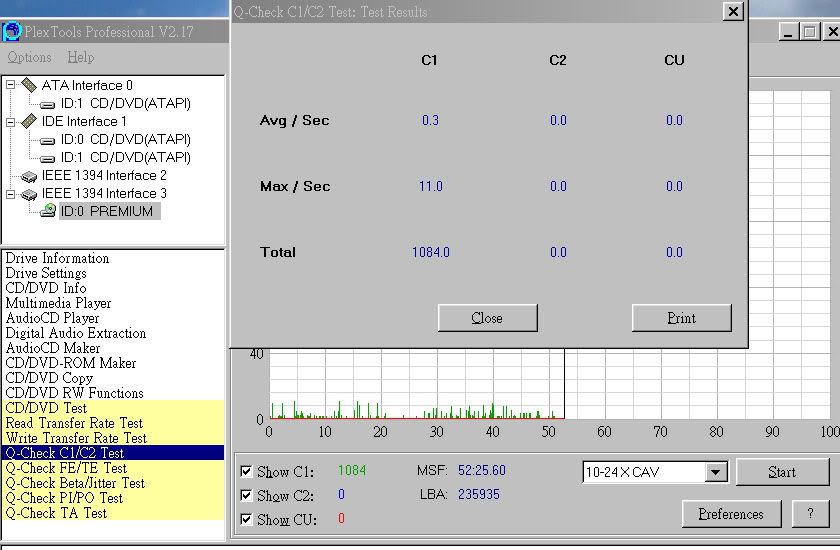The height and width of the screenshot is (550, 840).
Task: Click the green Show C1 count 1084
Action: 352,470
